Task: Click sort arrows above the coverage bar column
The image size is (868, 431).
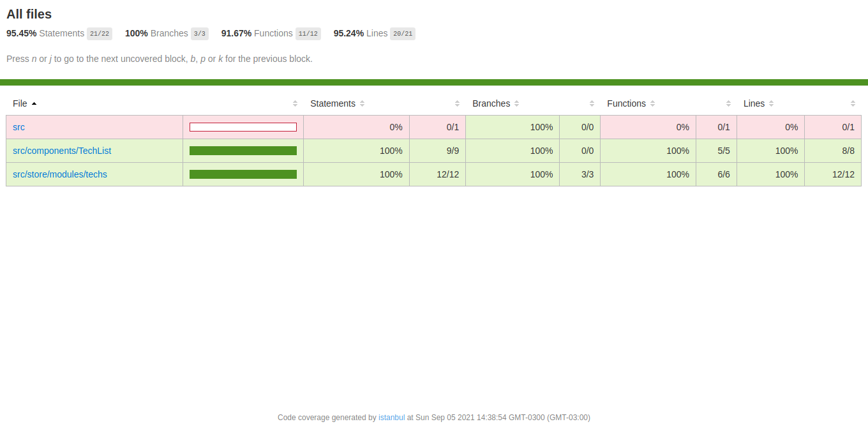Action: [295, 103]
